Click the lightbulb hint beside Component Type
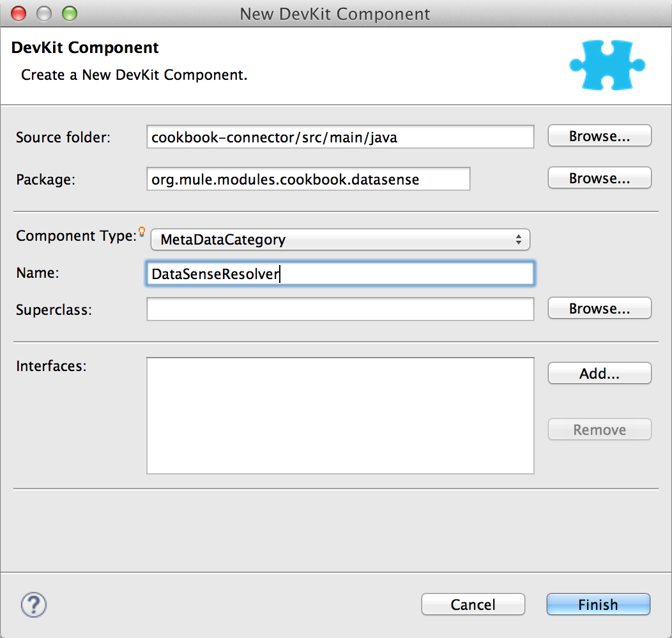 tap(141, 231)
